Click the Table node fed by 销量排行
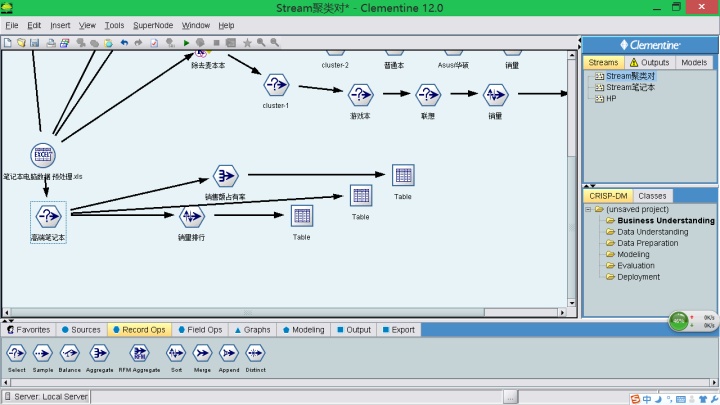The width and height of the screenshot is (720, 405). (302, 216)
